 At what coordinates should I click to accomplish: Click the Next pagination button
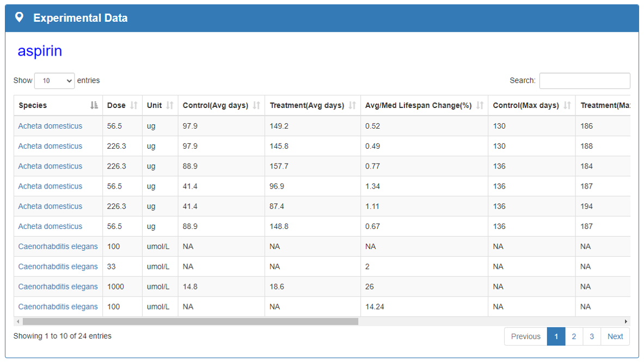(x=615, y=336)
